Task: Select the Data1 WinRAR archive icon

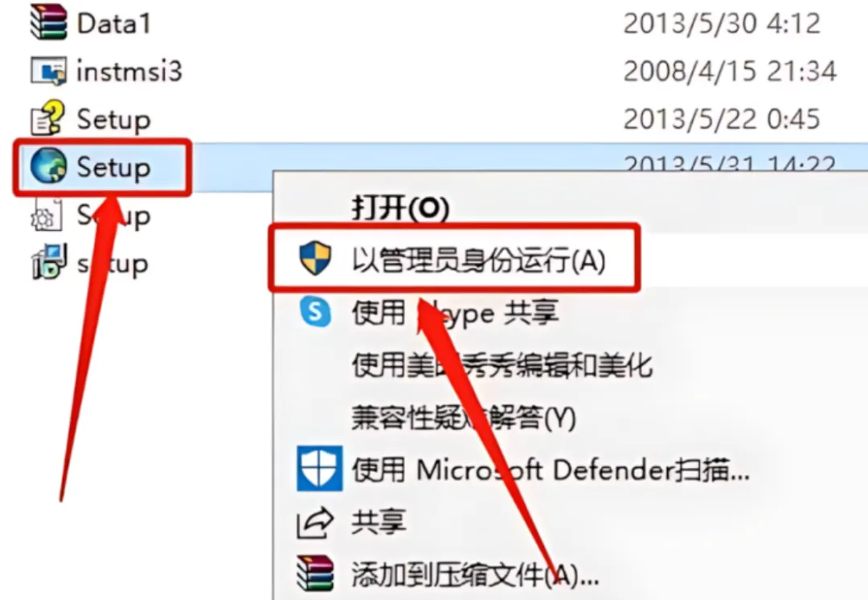Action: pos(48,22)
